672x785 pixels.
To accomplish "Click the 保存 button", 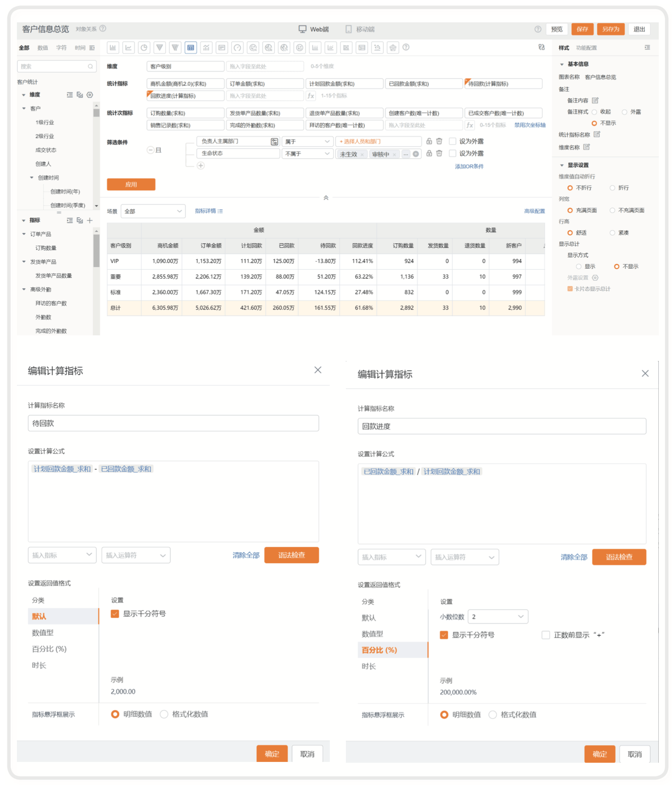I will coord(582,29).
